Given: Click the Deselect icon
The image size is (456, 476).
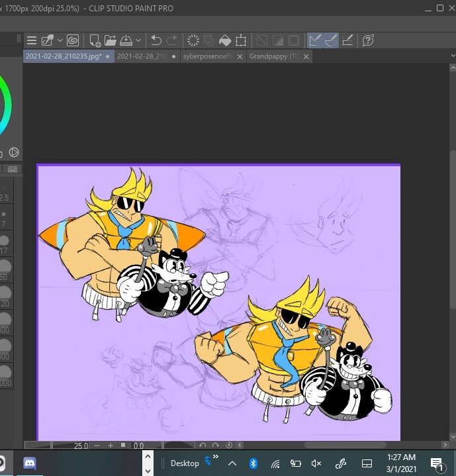Looking at the screenshot, I should [262, 40].
